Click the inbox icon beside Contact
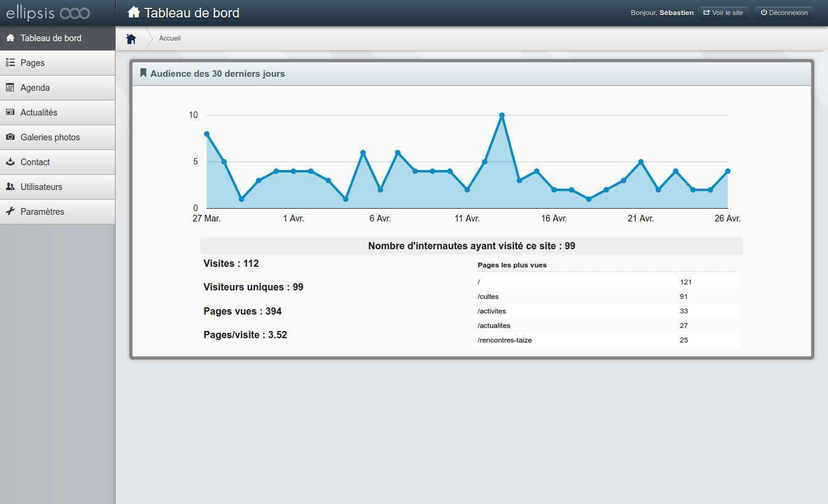This screenshot has height=504, width=828. click(x=10, y=162)
